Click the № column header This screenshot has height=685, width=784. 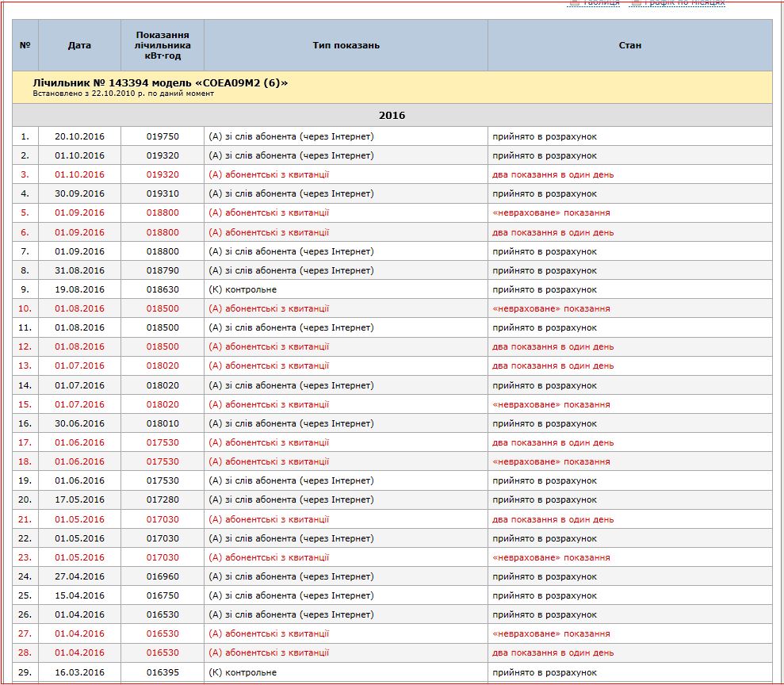tap(25, 45)
